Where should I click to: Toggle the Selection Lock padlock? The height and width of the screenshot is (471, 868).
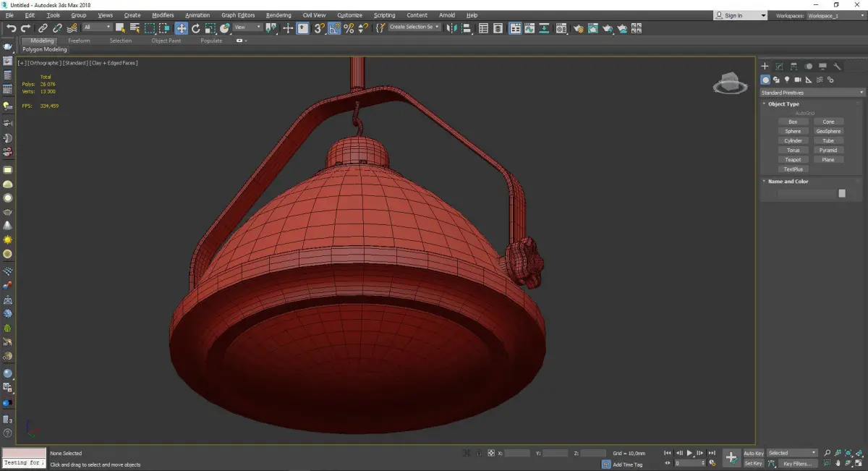[479, 453]
